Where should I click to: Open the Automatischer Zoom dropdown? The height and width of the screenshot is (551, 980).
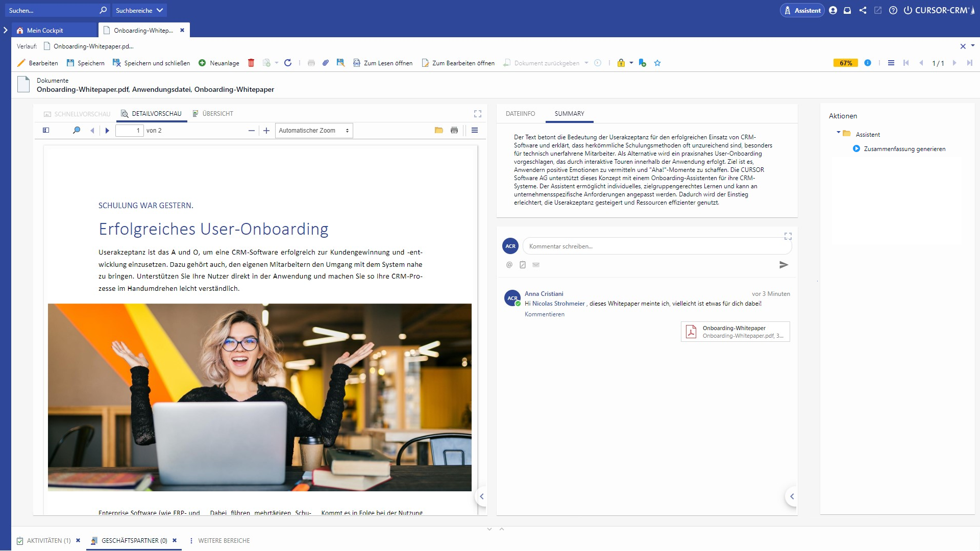click(x=314, y=131)
